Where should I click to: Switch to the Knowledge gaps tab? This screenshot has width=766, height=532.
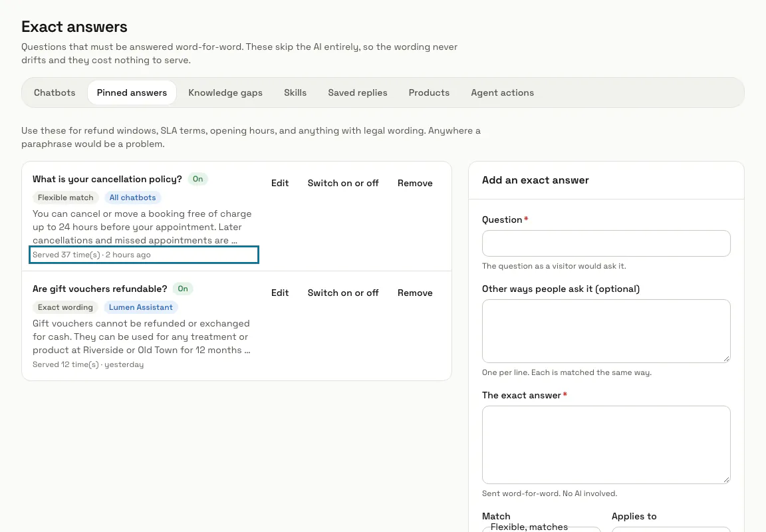click(225, 93)
